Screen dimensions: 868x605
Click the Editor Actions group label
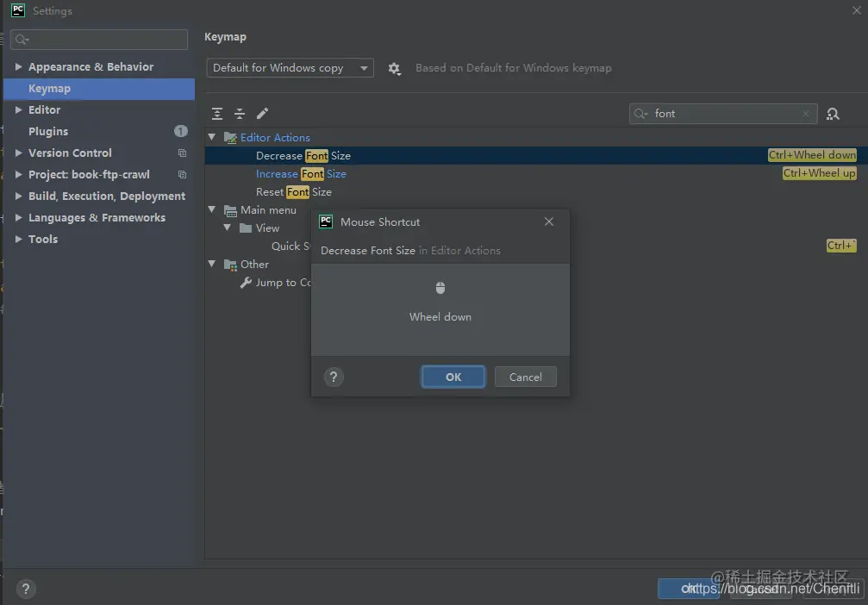click(x=275, y=138)
